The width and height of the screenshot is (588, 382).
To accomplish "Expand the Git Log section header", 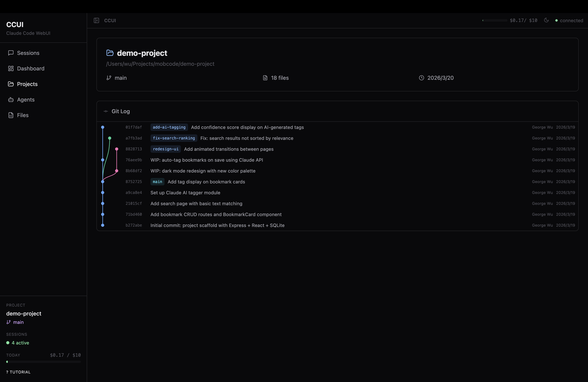I will [120, 111].
